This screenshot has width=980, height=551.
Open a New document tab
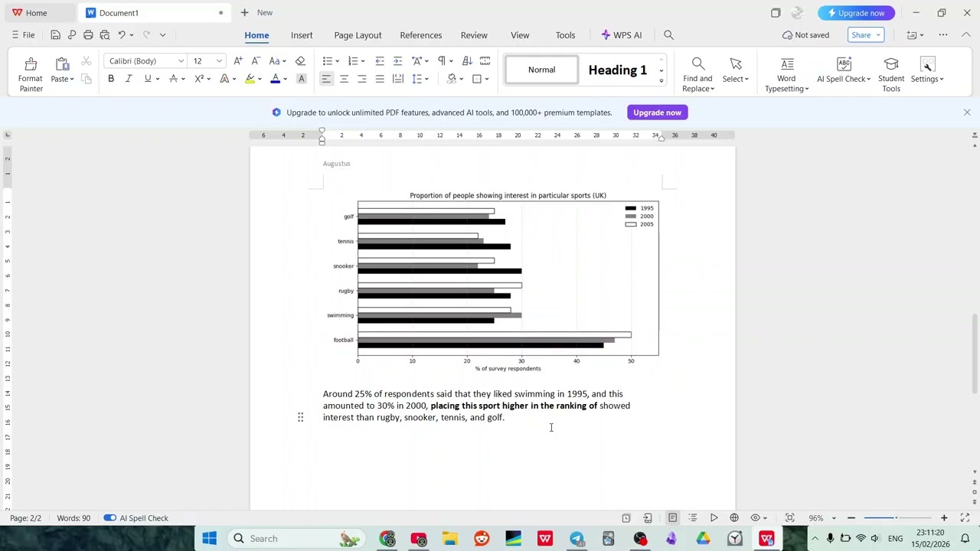click(256, 13)
